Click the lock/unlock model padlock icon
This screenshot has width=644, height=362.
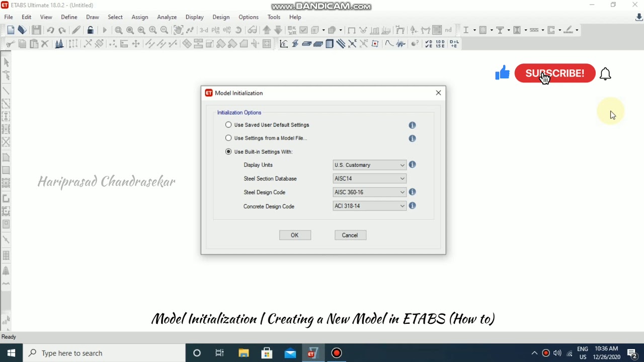click(x=90, y=30)
